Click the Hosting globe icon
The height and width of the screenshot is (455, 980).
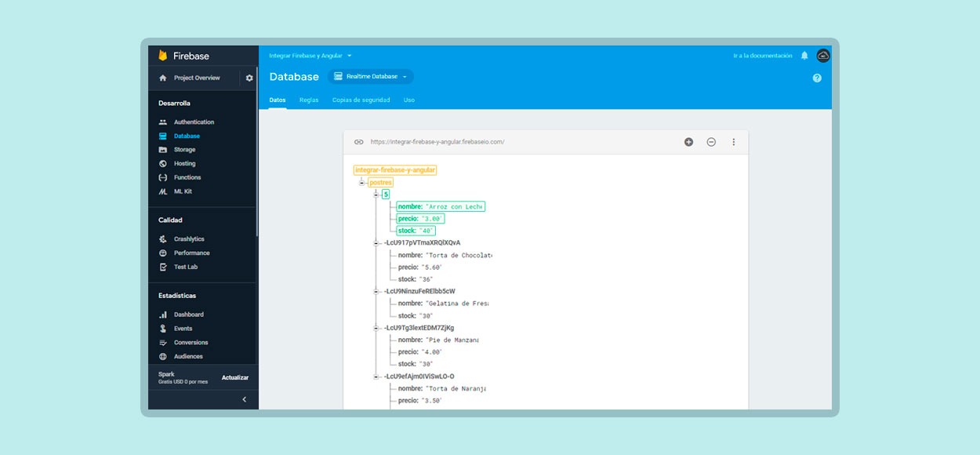163,163
